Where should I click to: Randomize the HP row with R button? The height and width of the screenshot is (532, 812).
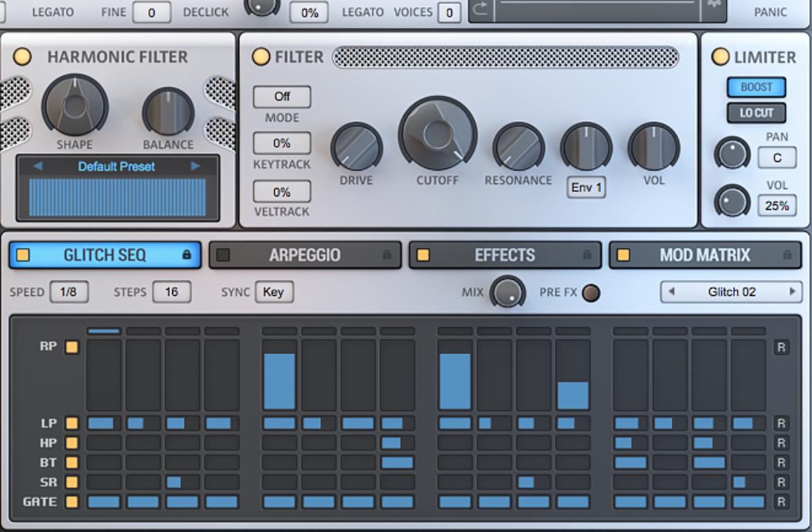point(781,443)
